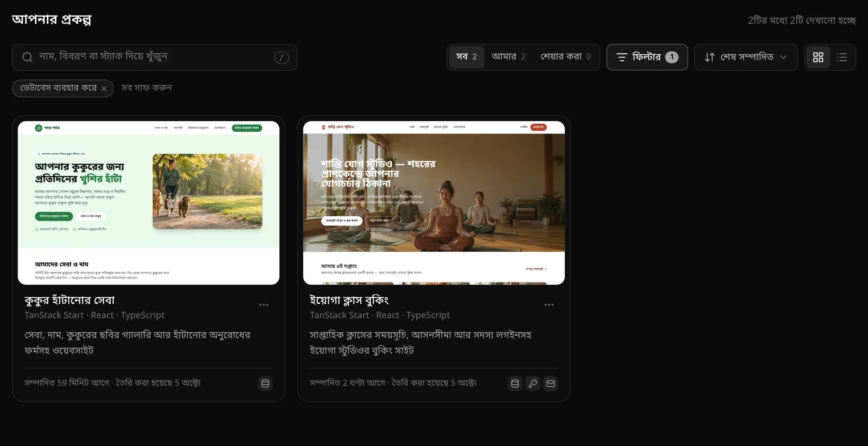Click the email icon on ইয়োগা card

click(x=551, y=384)
